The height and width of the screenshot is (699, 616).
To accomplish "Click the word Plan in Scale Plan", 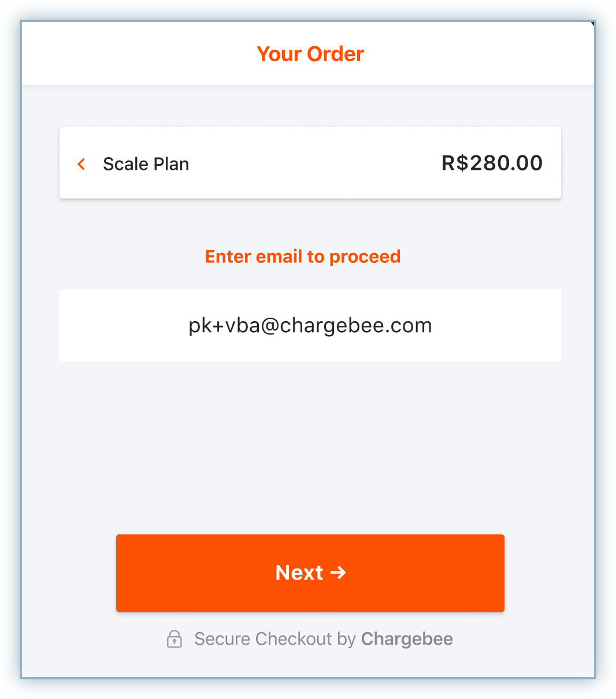I will tap(171, 164).
